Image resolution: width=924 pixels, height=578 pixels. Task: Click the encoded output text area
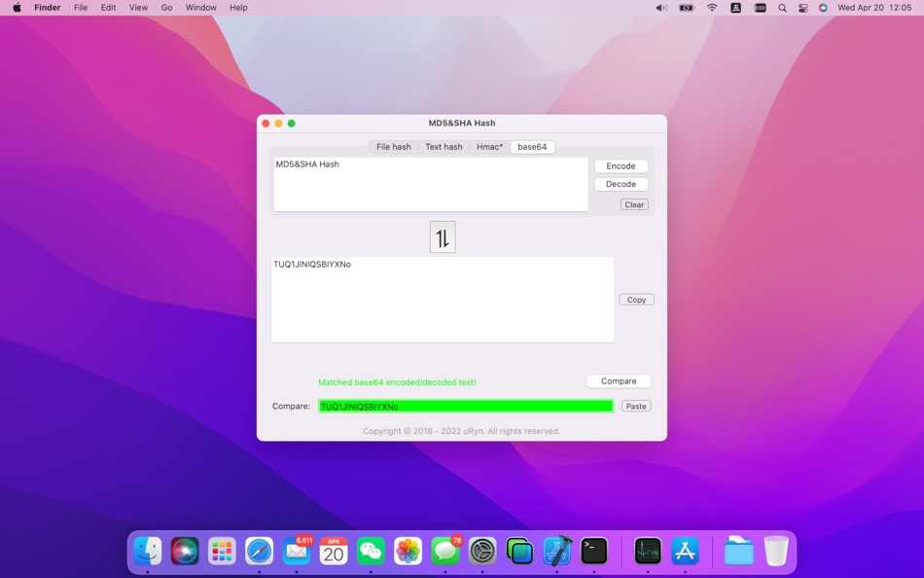443,299
